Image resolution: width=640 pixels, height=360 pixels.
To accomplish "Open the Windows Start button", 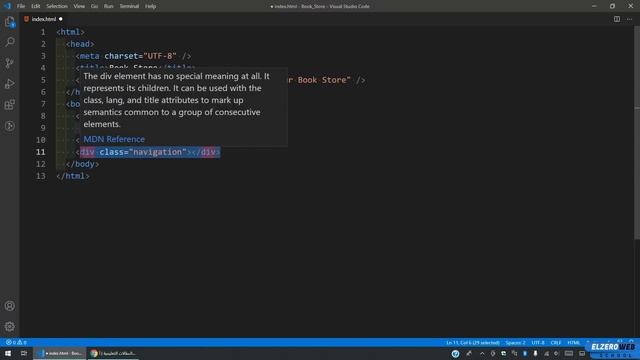I will click(x=8, y=353).
